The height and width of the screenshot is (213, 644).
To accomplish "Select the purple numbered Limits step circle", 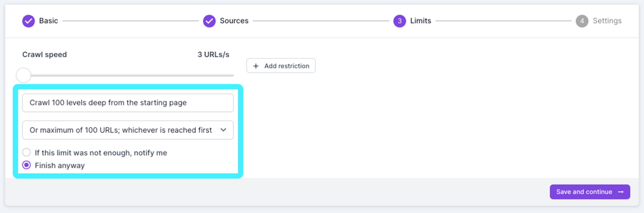I will pyautogui.click(x=399, y=21).
